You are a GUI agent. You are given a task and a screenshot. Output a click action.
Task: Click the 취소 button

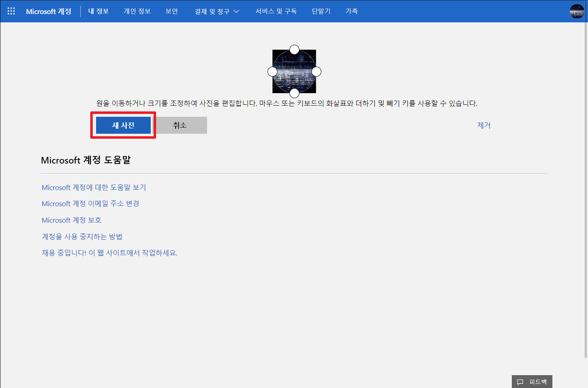[180, 125]
